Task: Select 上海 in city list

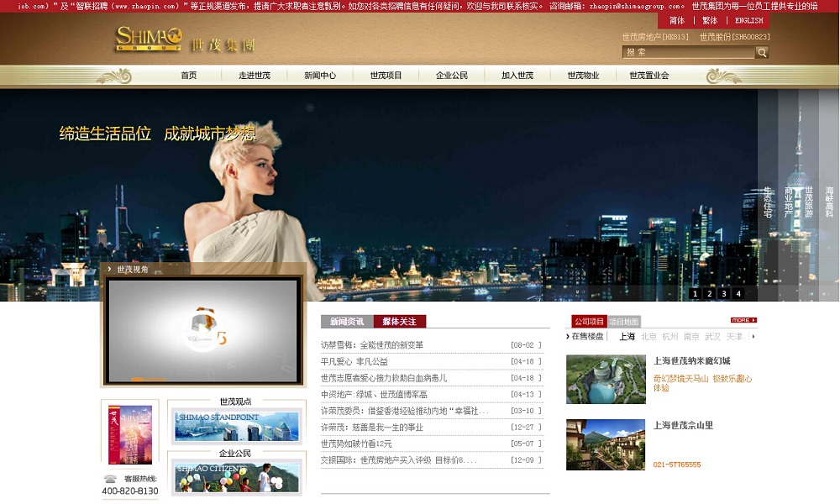Action: [627, 336]
